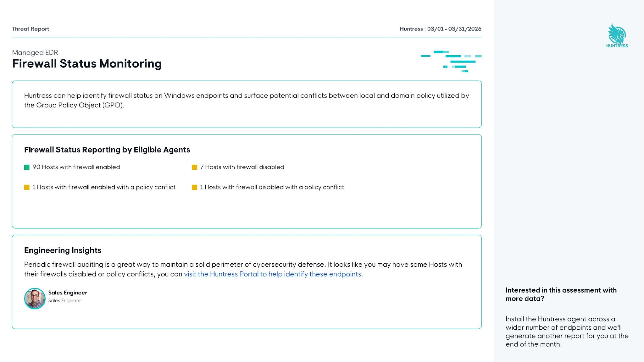Click the "Threat Report" header label
This screenshot has height=362, width=644.
(x=31, y=29)
